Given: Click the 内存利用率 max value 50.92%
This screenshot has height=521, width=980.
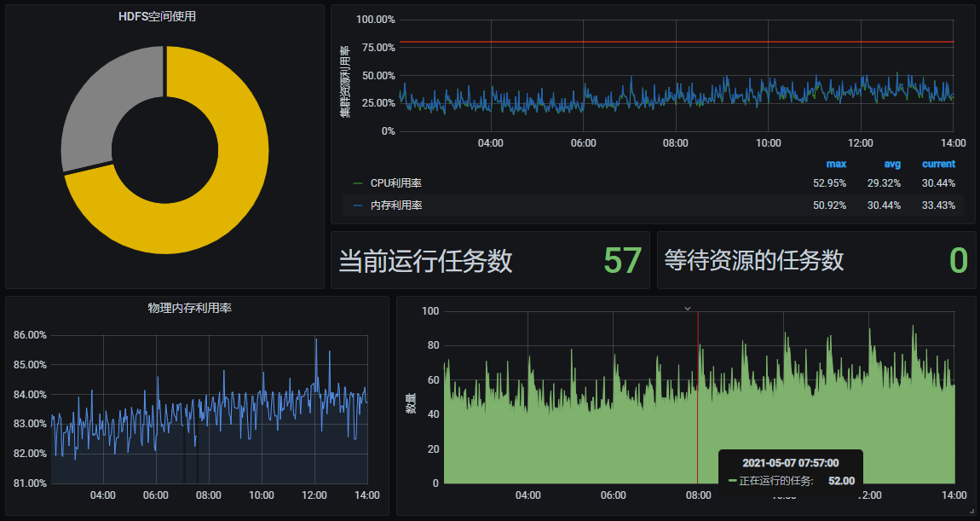Looking at the screenshot, I should click(829, 206).
